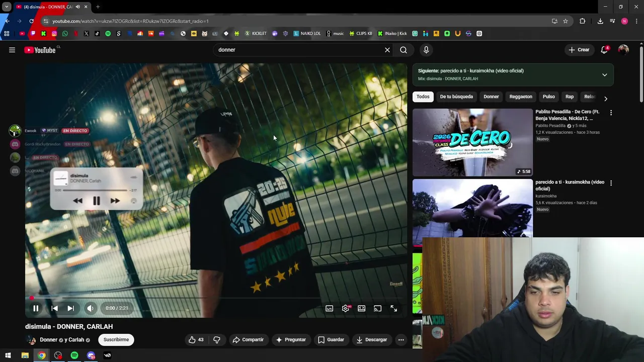Dislike the video with thumbs down

point(217,340)
